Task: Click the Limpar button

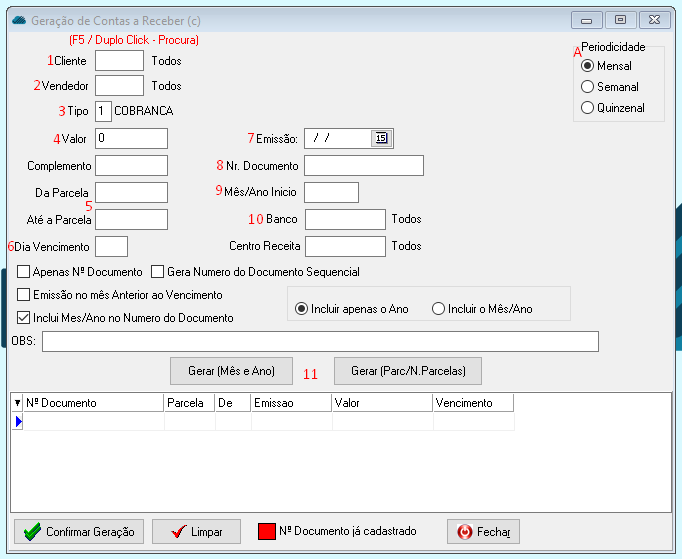Action: (197, 531)
